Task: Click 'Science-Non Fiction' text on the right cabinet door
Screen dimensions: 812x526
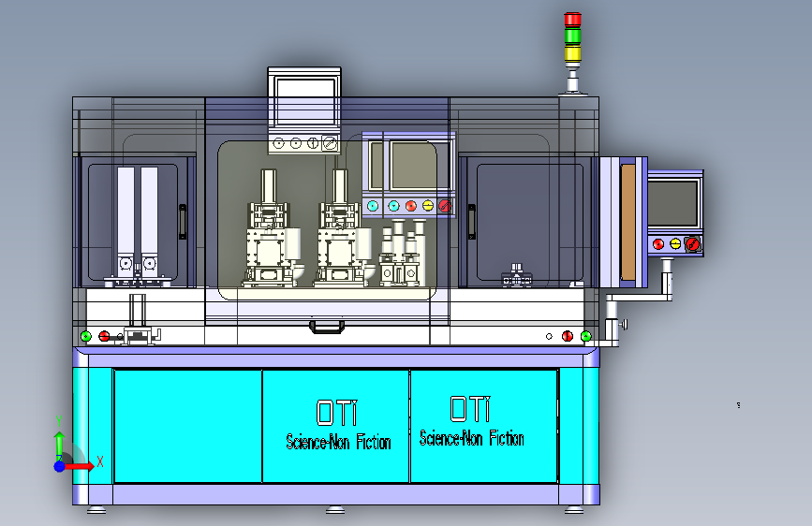Action: click(472, 439)
